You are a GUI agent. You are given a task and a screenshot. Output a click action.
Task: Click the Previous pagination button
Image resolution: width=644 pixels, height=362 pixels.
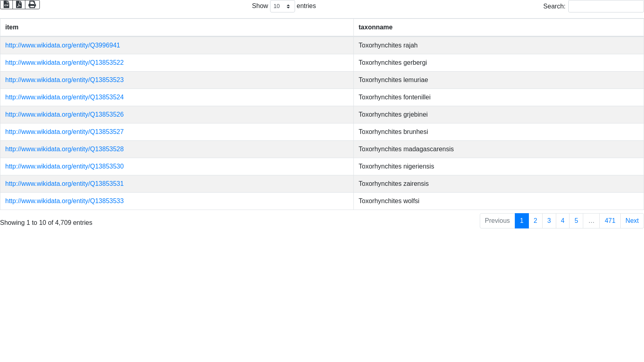(497, 221)
